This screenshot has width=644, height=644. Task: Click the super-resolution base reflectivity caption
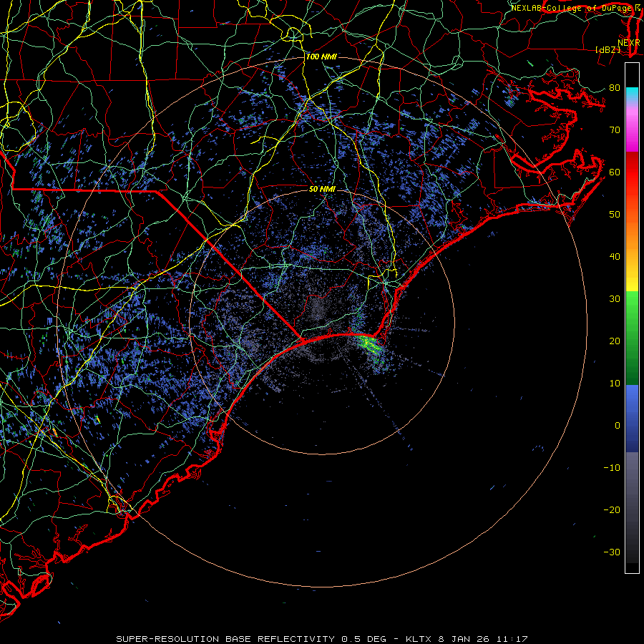coord(321,639)
